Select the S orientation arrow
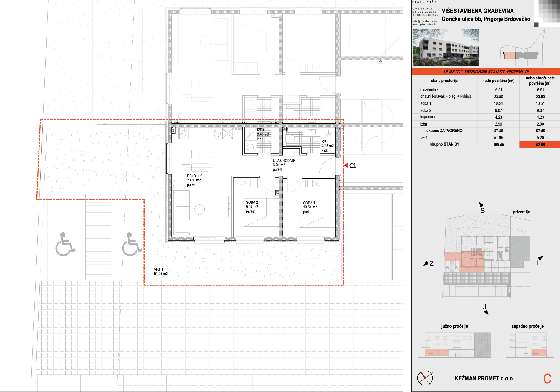The width and height of the screenshot is (560, 392). point(481,205)
